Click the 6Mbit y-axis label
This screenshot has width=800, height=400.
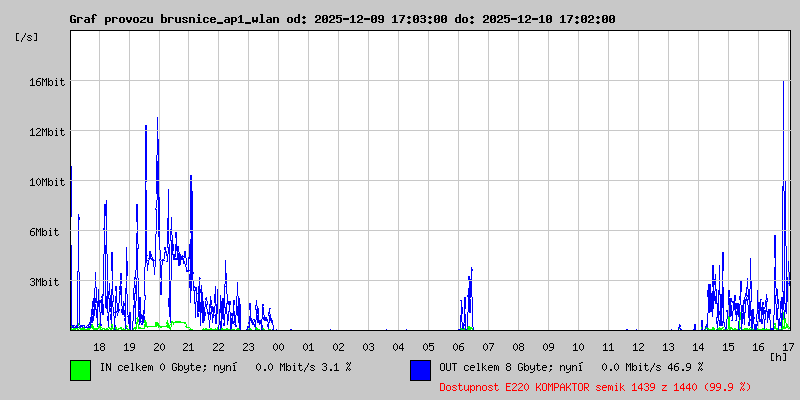point(43,232)
